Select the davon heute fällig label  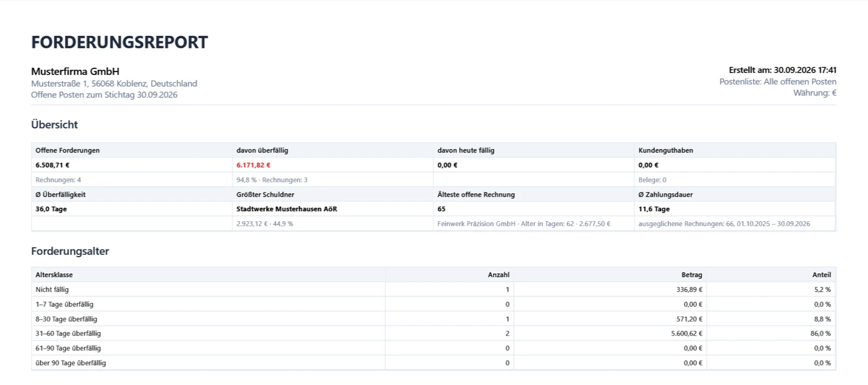(x=466, y=150)
